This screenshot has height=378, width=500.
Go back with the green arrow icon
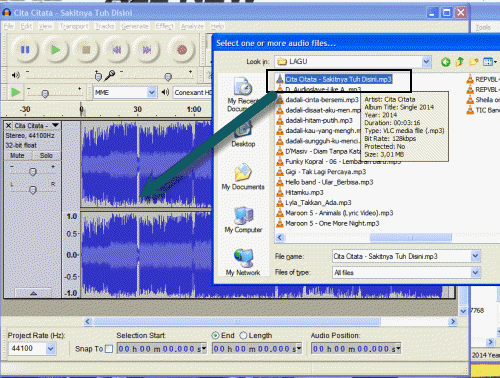445,62
